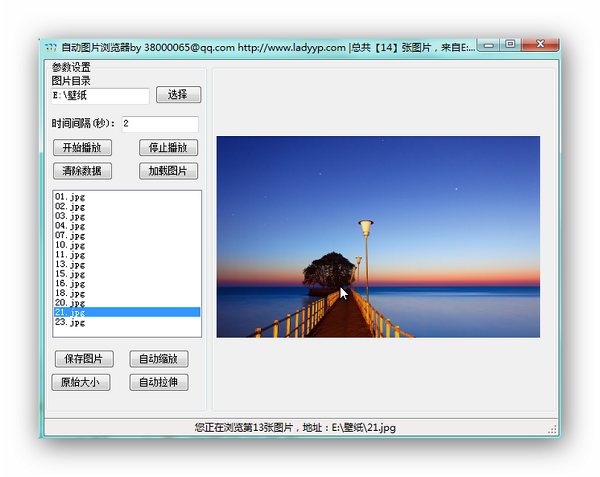Click the pier sunset preview image

378,237
